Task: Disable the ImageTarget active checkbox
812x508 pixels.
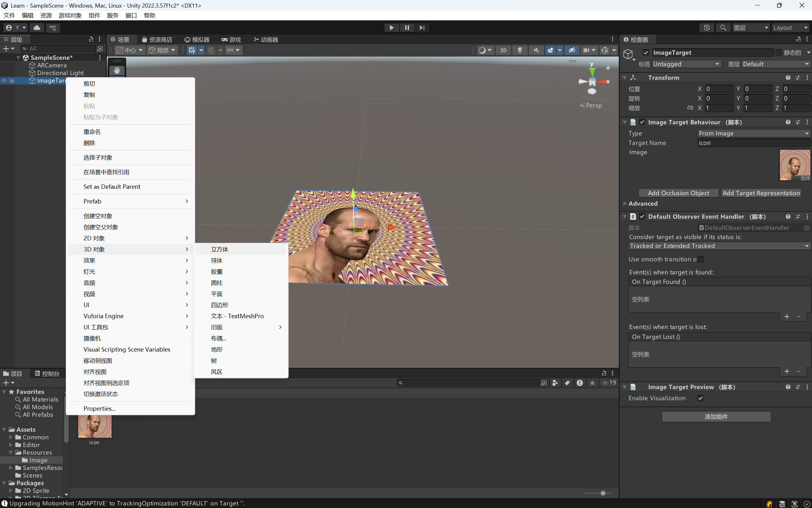Action: (x=646, y=52)
